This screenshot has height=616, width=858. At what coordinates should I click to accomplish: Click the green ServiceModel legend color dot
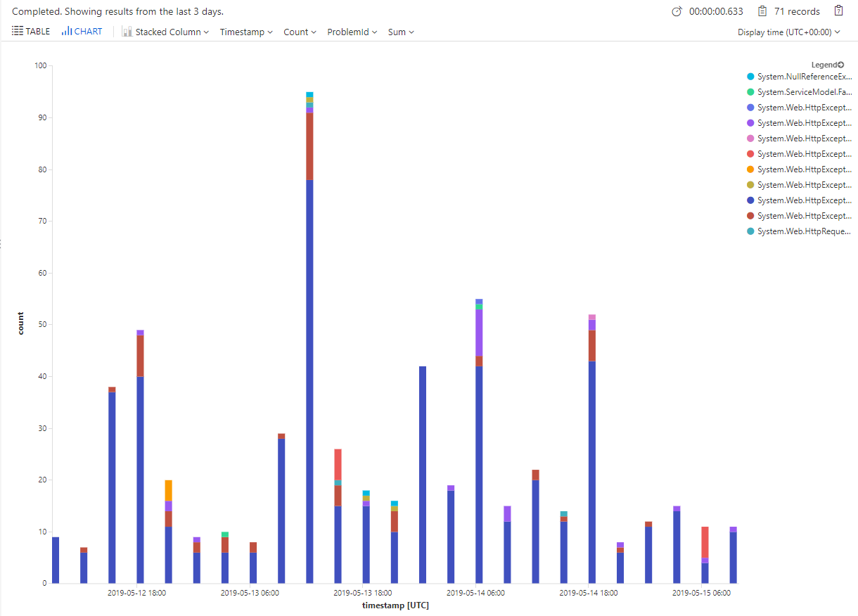pyautogui.click(x=750, y=92)
